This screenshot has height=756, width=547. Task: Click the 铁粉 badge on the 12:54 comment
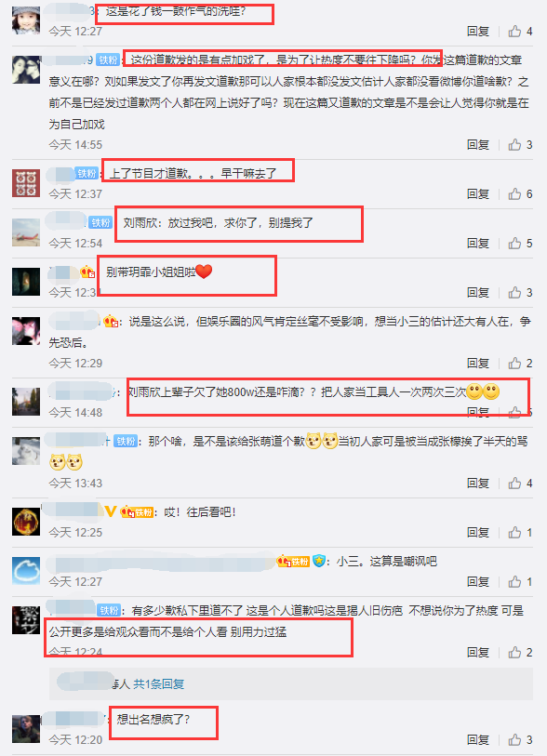coord(100,223)
